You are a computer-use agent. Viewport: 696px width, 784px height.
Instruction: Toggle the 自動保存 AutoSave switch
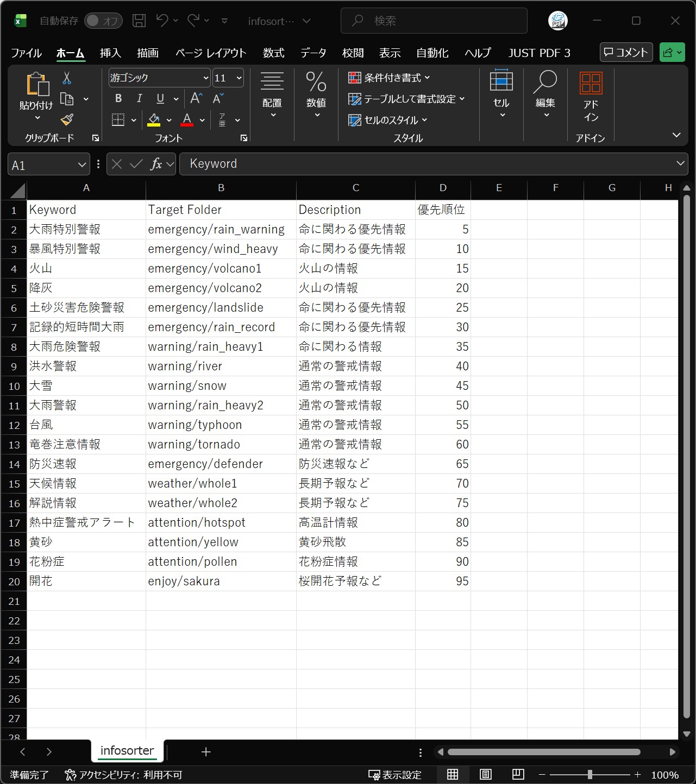[x=103, y=21]
